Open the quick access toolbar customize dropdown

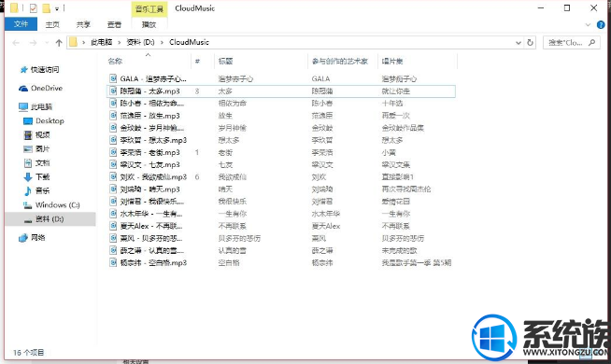[x=57, y=8]
